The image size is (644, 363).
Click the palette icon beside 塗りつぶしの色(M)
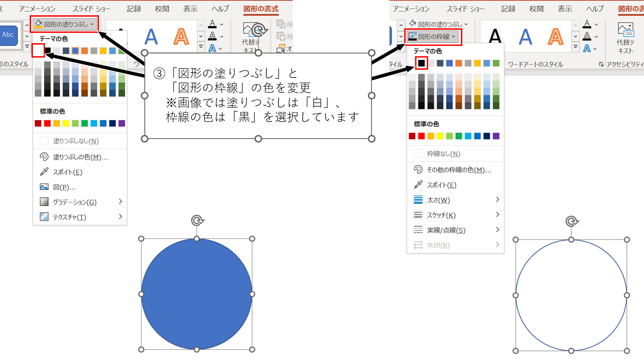click(x=44, y=157)
